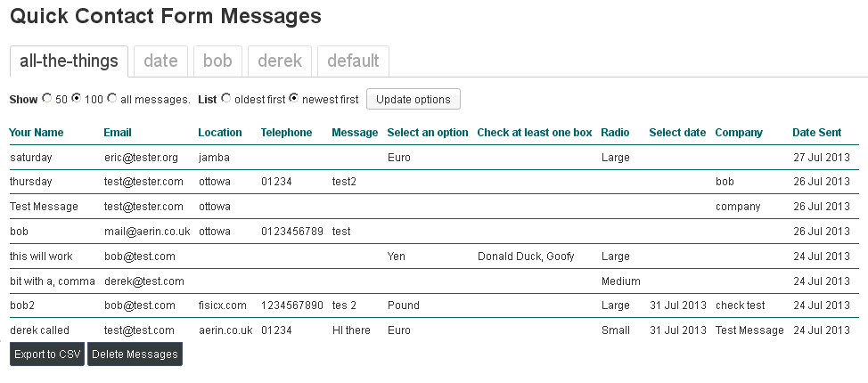Open the date tab

160,61
